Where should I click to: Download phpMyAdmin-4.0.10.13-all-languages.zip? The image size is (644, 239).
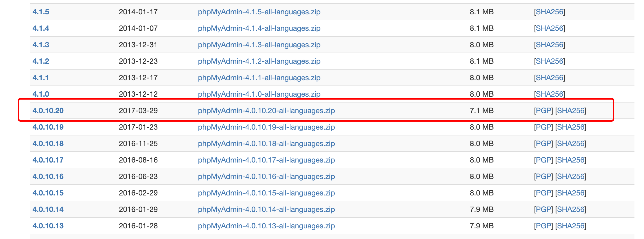(x=266, y=226)
